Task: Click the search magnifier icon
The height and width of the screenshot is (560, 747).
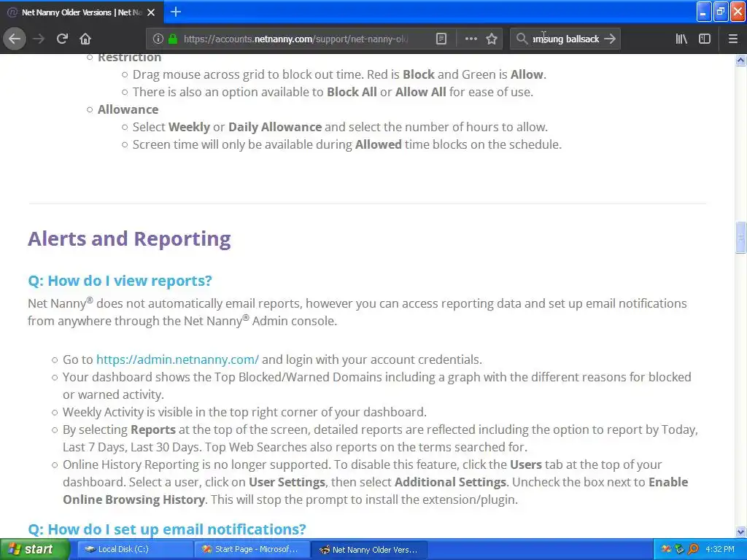Action: click(x=522, y=39)
